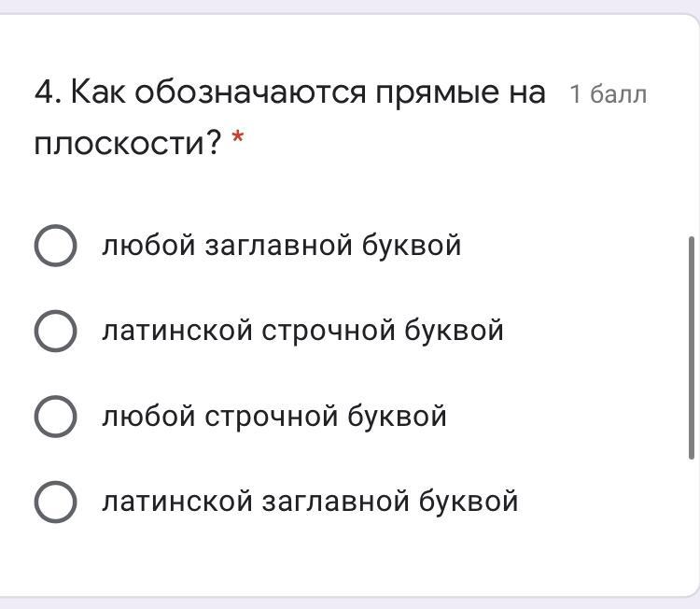Tap the option label "любой строчной буквой"
700x609 pixels.
pyautogui.click(x=274, y=416)
